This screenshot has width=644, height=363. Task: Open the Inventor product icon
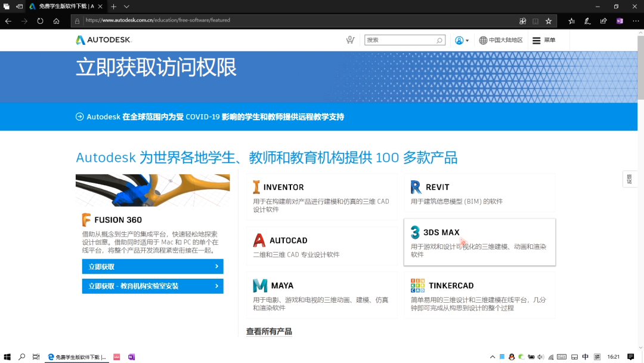click(x=256, y=187)
